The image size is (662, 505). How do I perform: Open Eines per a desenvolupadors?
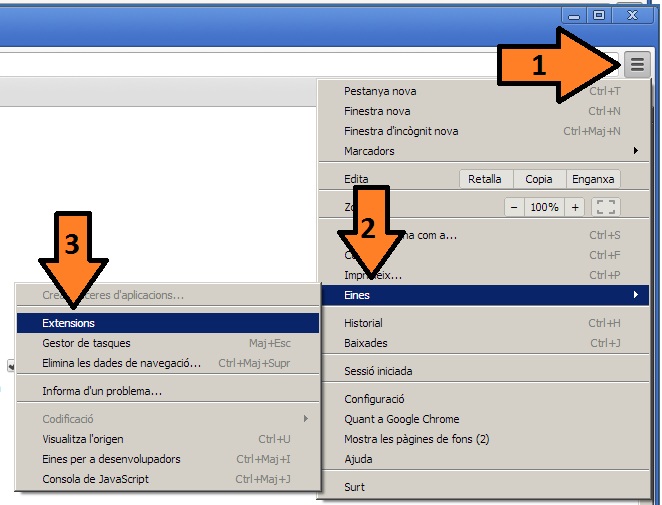coord(168,459)
